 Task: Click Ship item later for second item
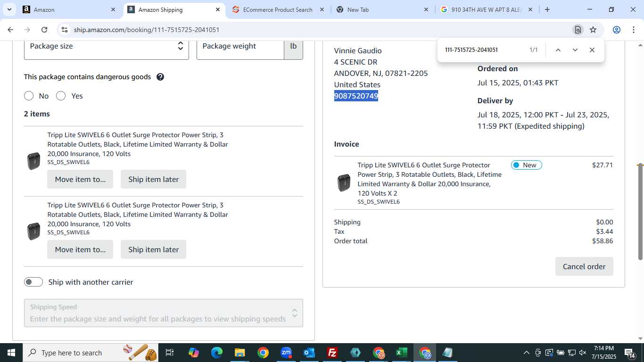pos(153,249)
